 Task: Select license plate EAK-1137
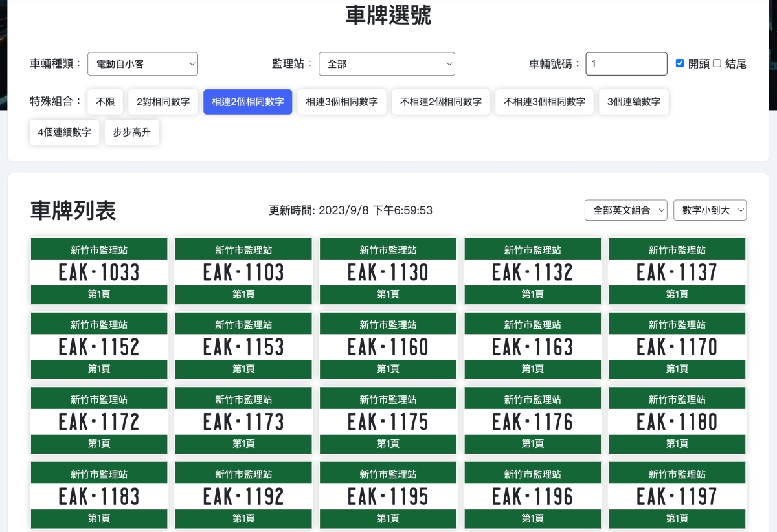tap(677, 272)
